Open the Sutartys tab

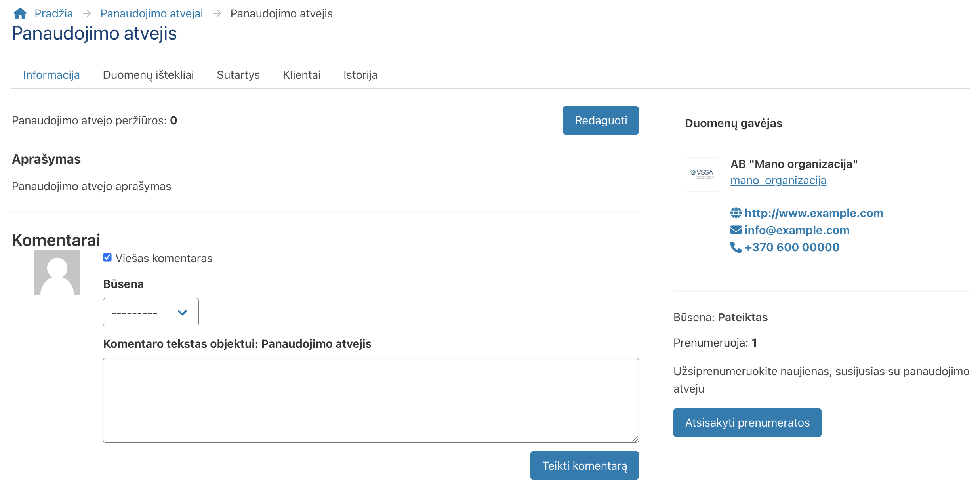click(238, 75)
